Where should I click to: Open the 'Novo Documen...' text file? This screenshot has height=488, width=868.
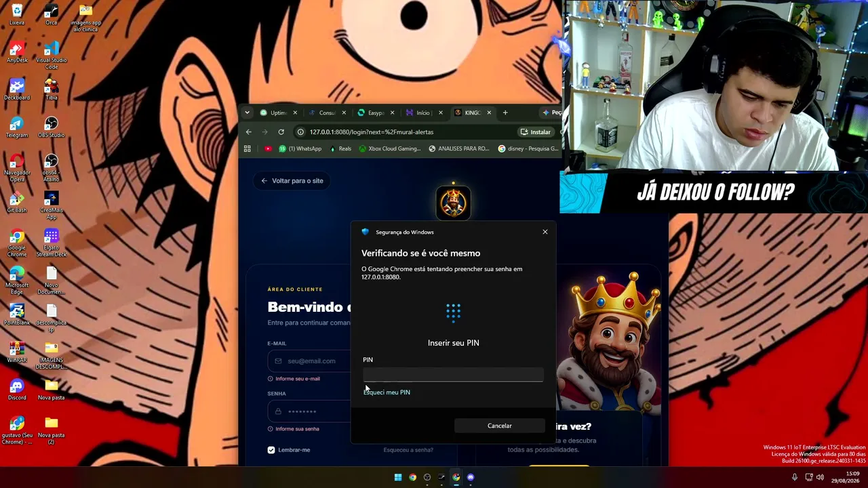point(51,281)
